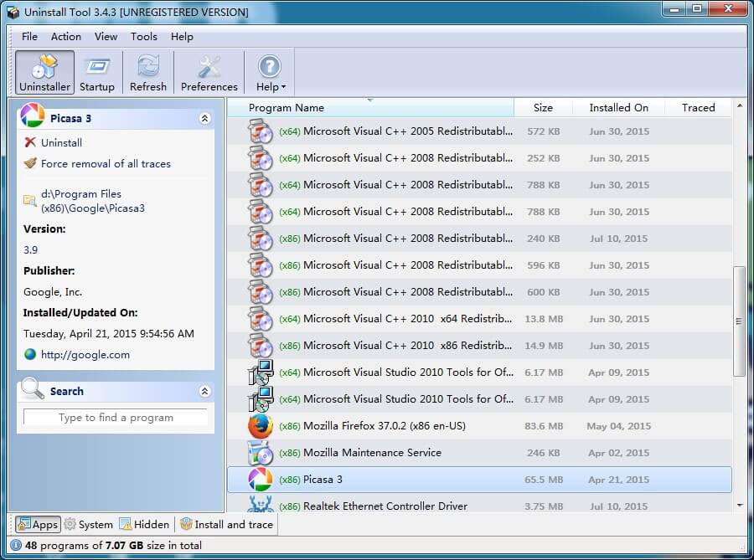Click the Picasa 3 logo in details panel header

pyautogui.click(x=32, y=116)
